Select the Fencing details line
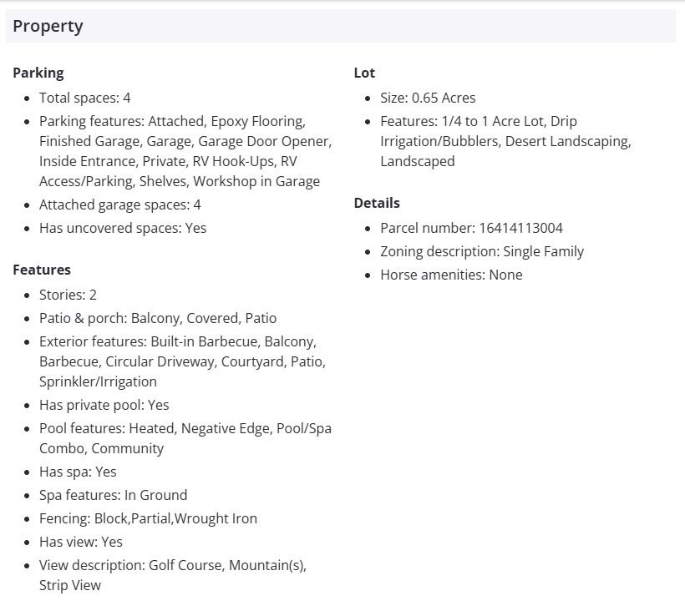Viewport: 685px width, 616px height. pyautogui.click(x=149, y=518)
